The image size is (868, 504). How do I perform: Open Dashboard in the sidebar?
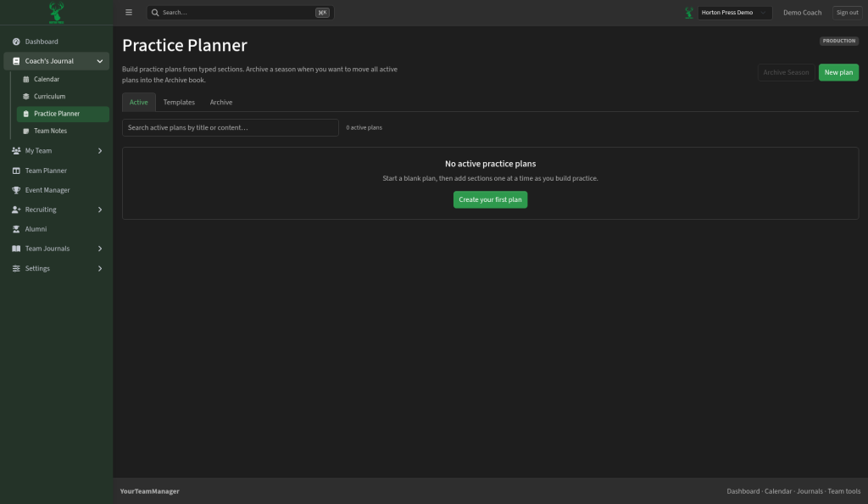tap(57, 42)
